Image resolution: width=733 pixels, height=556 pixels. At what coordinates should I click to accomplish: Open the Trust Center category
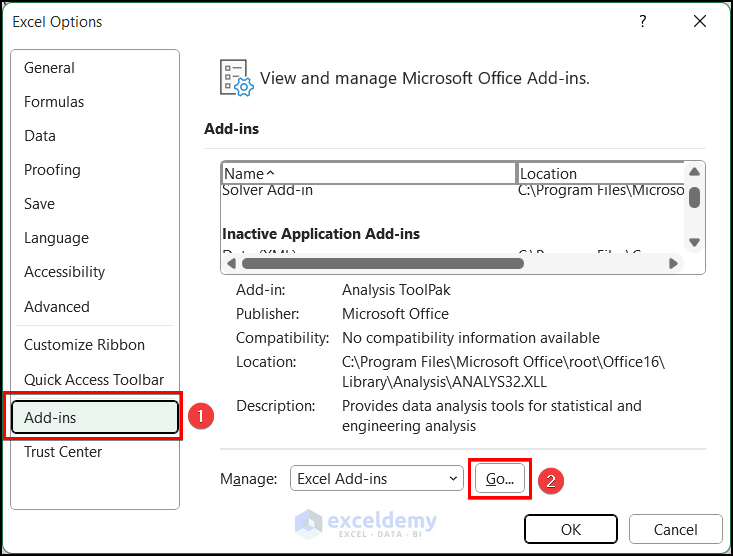click(x=63, y=452)
